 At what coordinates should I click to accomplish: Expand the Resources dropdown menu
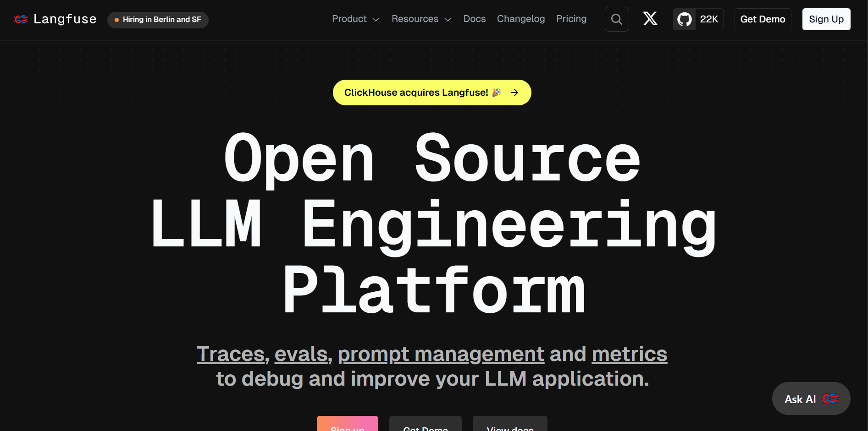(x=421, y=19)
